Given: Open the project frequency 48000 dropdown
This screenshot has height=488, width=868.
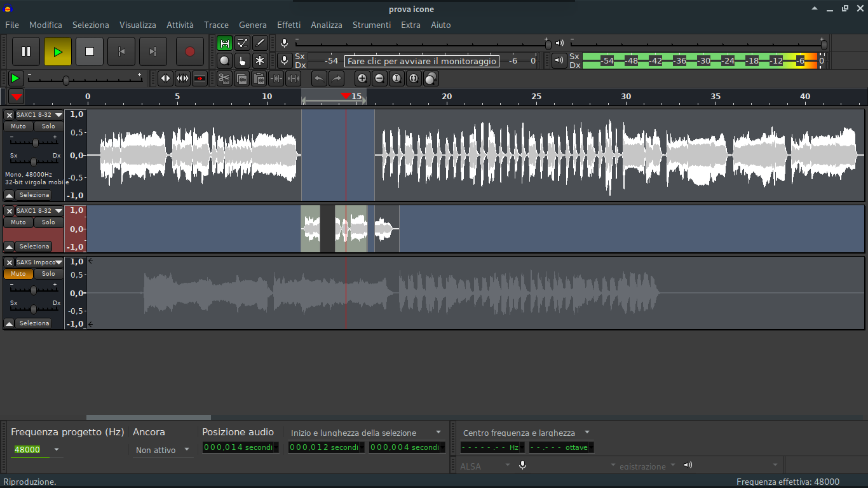Looking at the screenshot, I should (57, 449).
